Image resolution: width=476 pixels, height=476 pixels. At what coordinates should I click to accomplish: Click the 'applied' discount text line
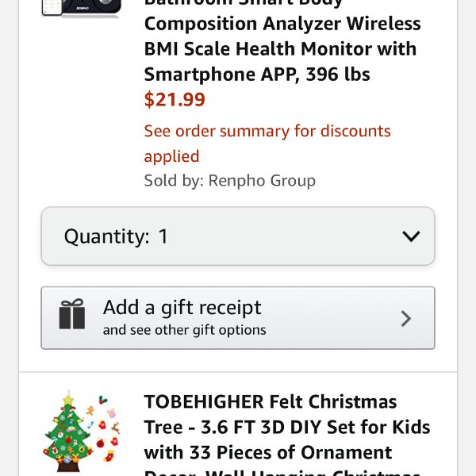click(x=171, y=157)
